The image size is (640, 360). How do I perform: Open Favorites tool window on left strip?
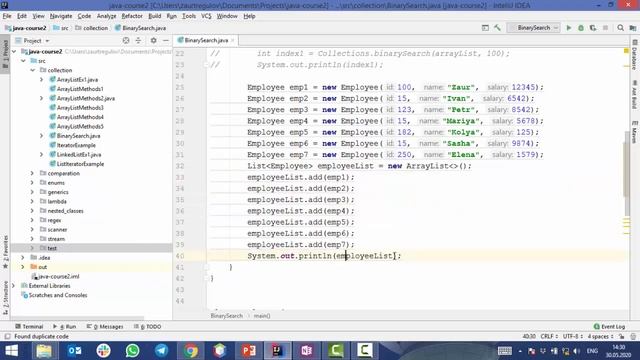click(x=5, y=251)
